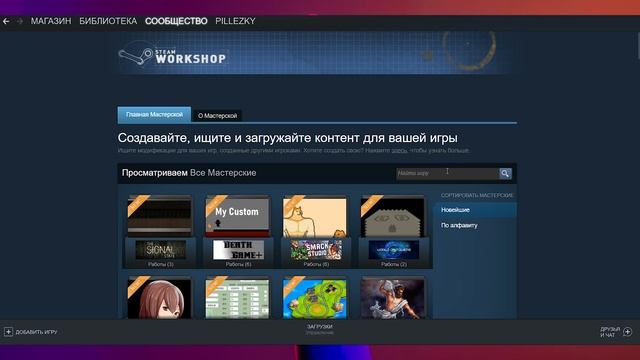The width and height of the screenshot is (640, 360).
Task: Go forward with the right arrow
Action: pyautogui.click(x=19, y=21)
